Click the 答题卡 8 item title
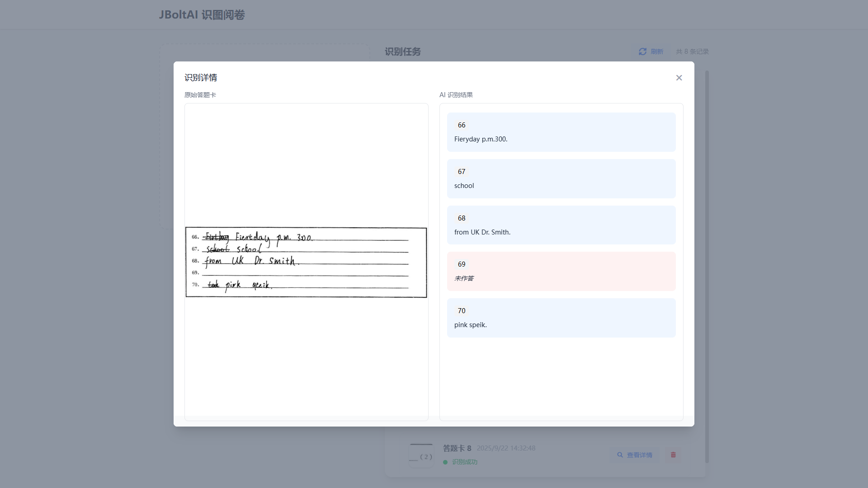The width and height of the screenshot is (868, 488). point(457,448)
